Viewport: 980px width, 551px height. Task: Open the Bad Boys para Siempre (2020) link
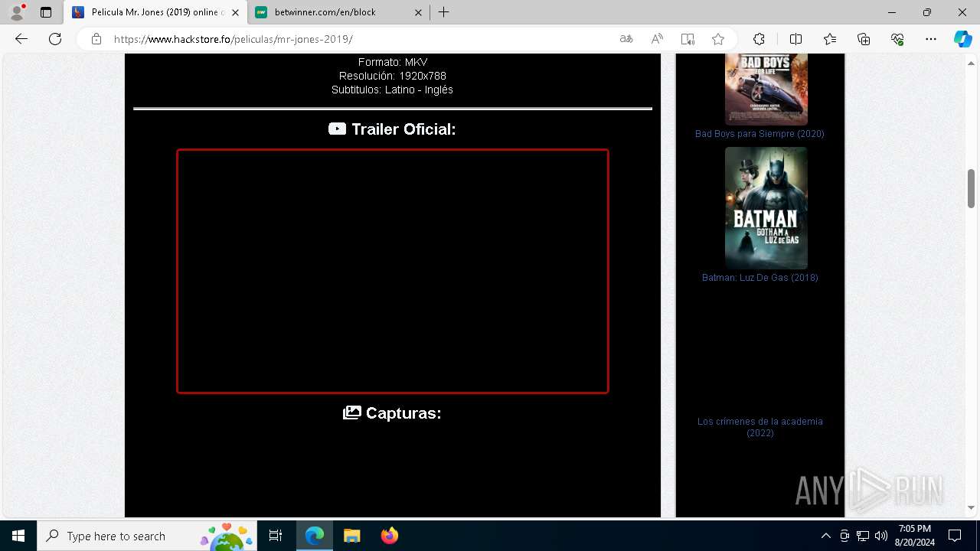tap(759, 134)
